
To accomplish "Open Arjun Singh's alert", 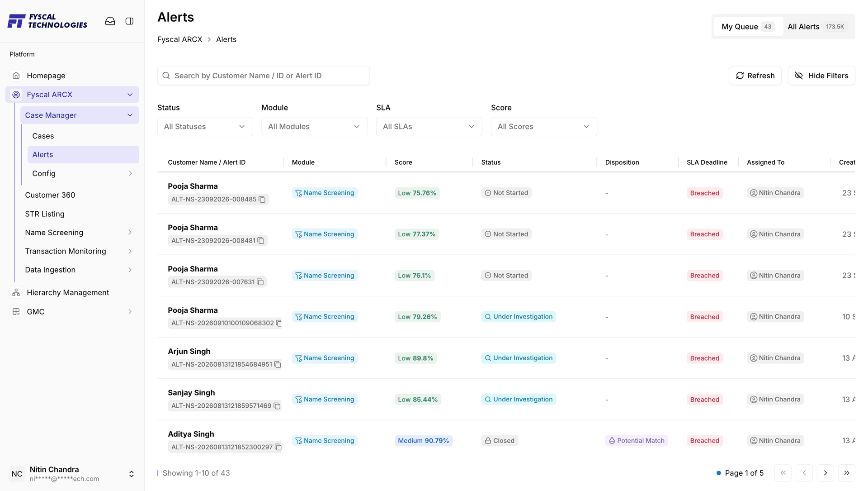I will [x=189, y=352].
